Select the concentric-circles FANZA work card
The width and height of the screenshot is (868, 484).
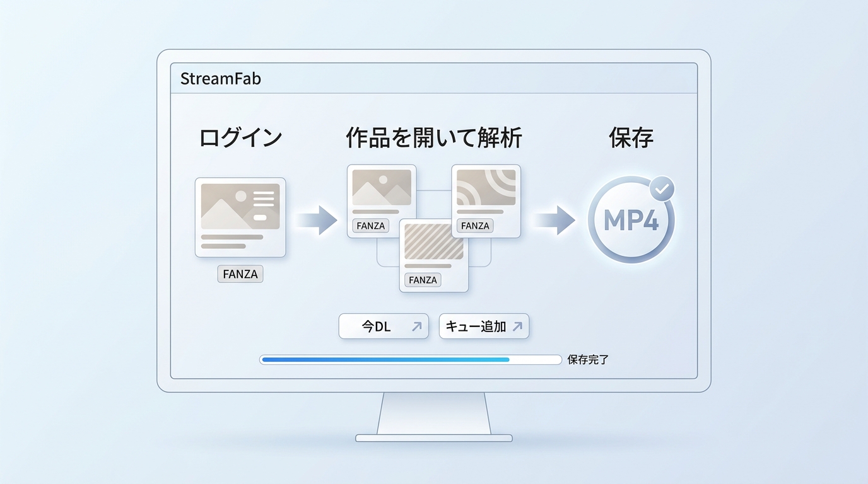coord(486,201)
